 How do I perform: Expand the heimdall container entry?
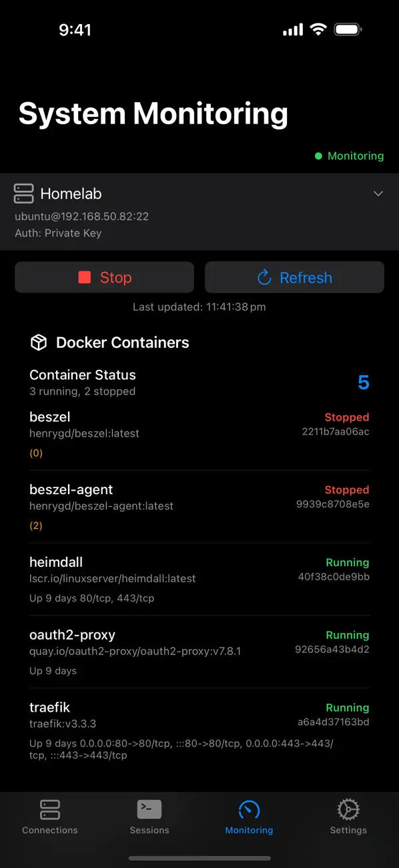click(x=199, y=578)
